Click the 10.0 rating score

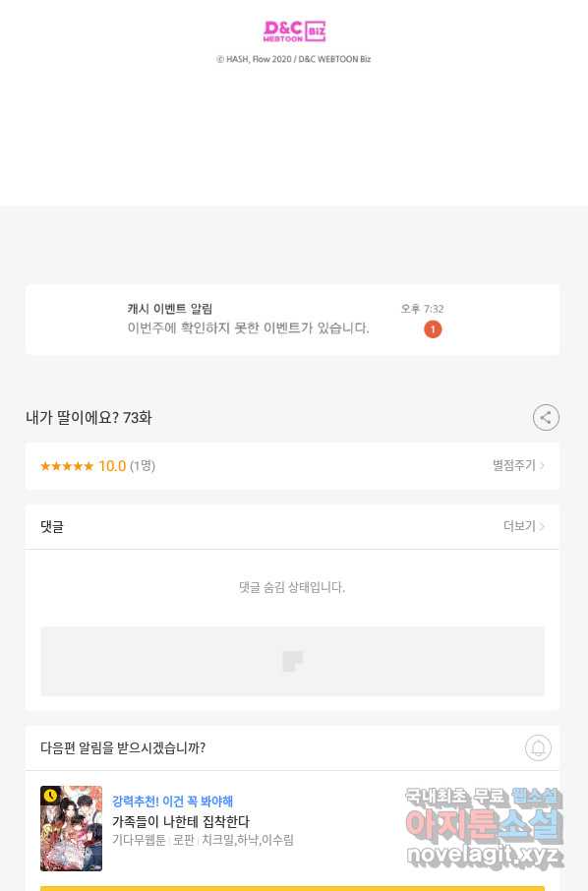112,466
